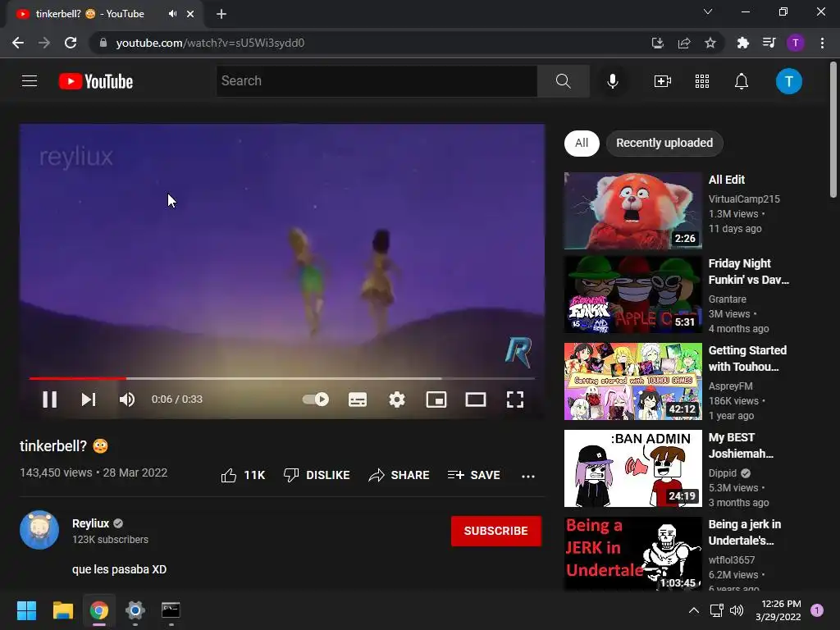The height and width of the screenshot is (630, 840).
Task: Click the DISLIKE button
Action: tap(317, 475)
